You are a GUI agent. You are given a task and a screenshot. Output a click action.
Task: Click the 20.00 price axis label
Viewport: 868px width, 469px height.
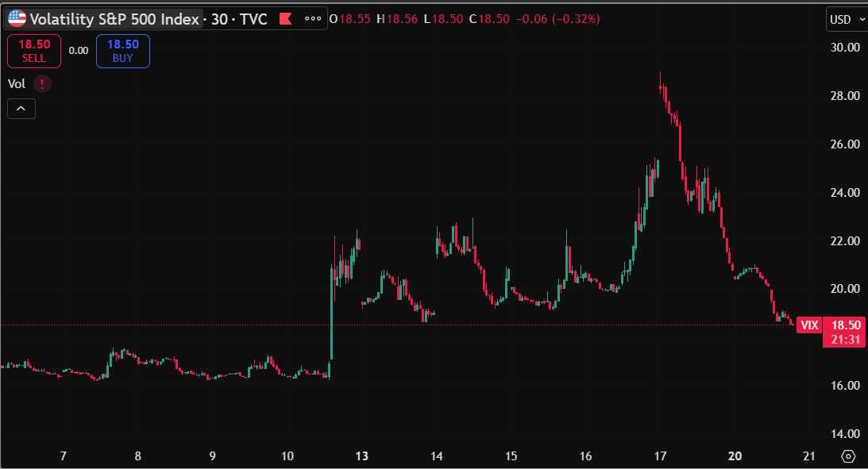pos(845,289)
